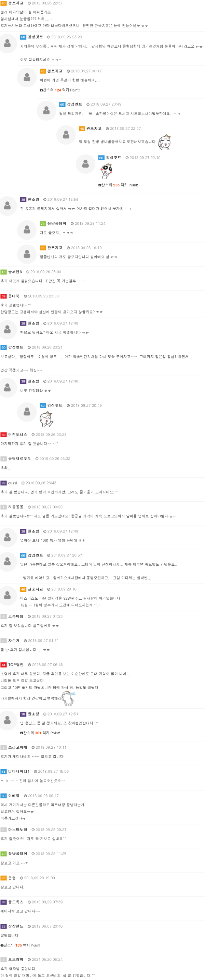Image resolution: width=205 pixels, height=980 pixels.
Task: Click the avatar on 꼼냥곰탱이's 11:24 reply
Action: (27, 229)
